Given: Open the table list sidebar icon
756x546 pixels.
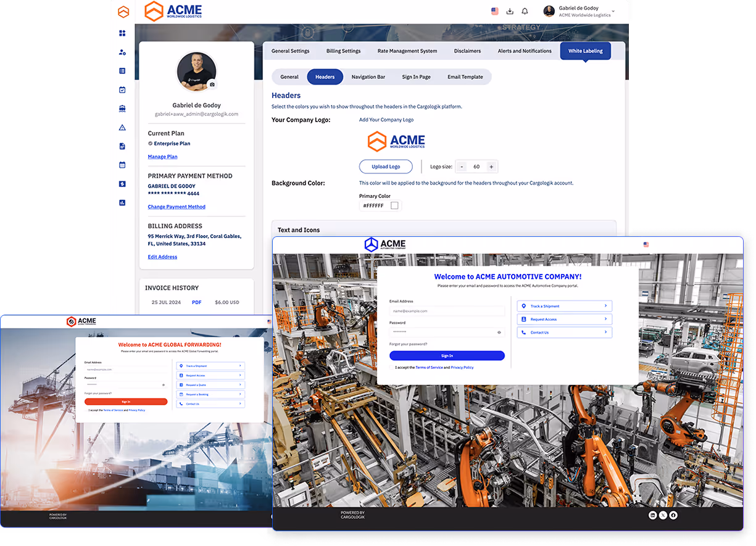Looking at the screenshot, I should click(122, 71).
